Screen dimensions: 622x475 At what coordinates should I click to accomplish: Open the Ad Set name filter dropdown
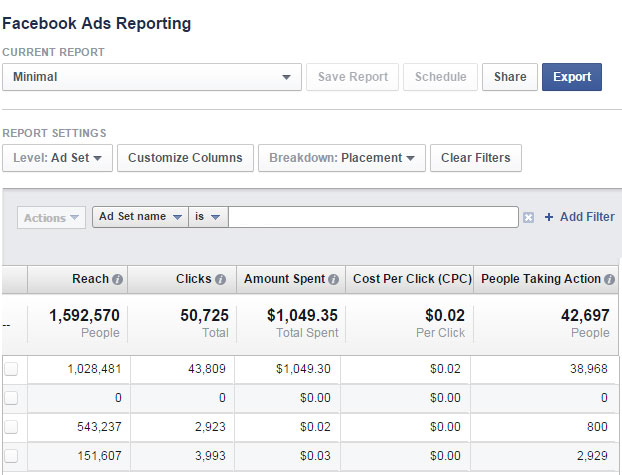tap(140, 217)
